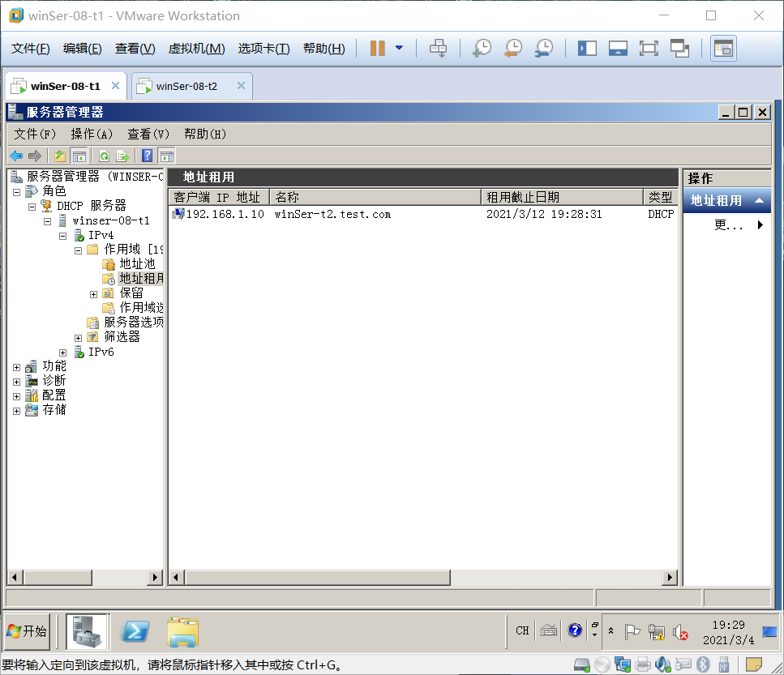The height and width of the screenshot is (675, 784).
Task: Collapse the winser-08-t1 tree node
Action: pos(48,221)
